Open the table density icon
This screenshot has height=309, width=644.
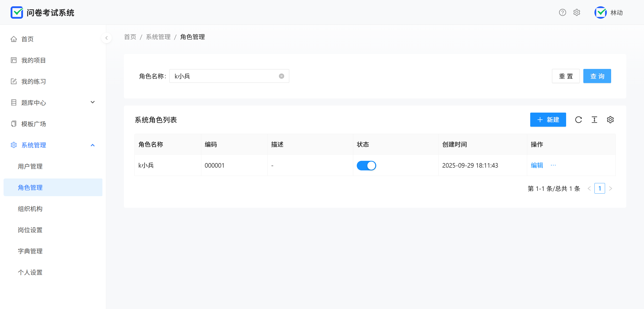coord(594,120)
